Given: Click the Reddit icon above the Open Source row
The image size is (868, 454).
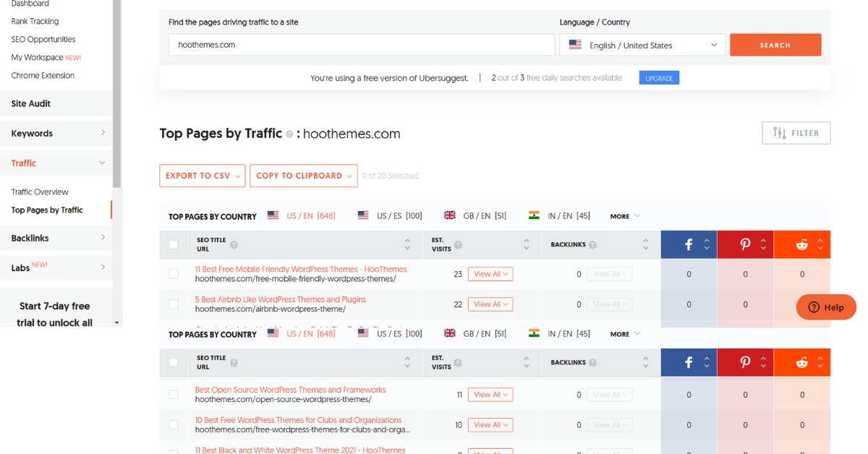Looking at the screenshot, I should pos(801,362).
